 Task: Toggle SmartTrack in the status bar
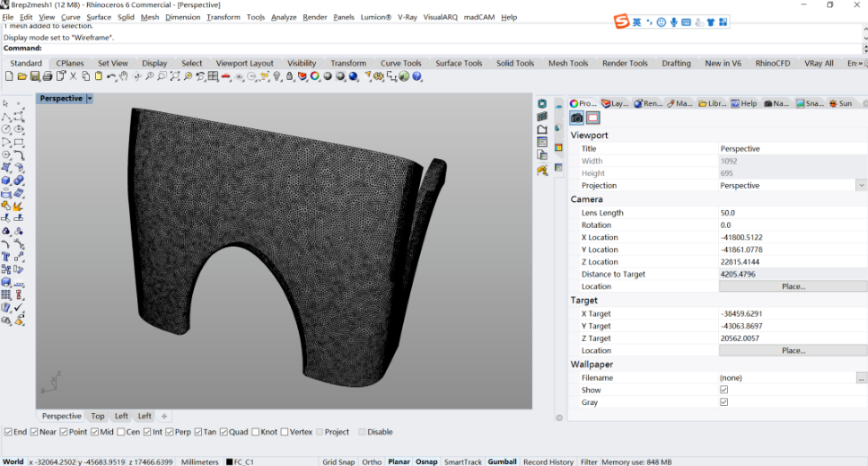(x=463, y=462)
